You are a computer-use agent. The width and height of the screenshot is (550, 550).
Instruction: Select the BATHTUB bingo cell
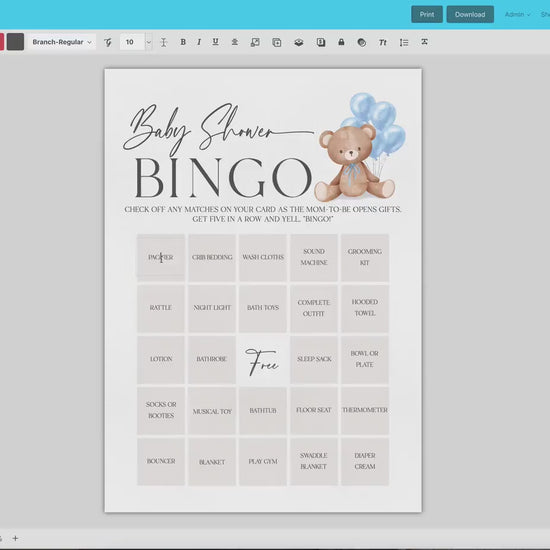(263, 410)
